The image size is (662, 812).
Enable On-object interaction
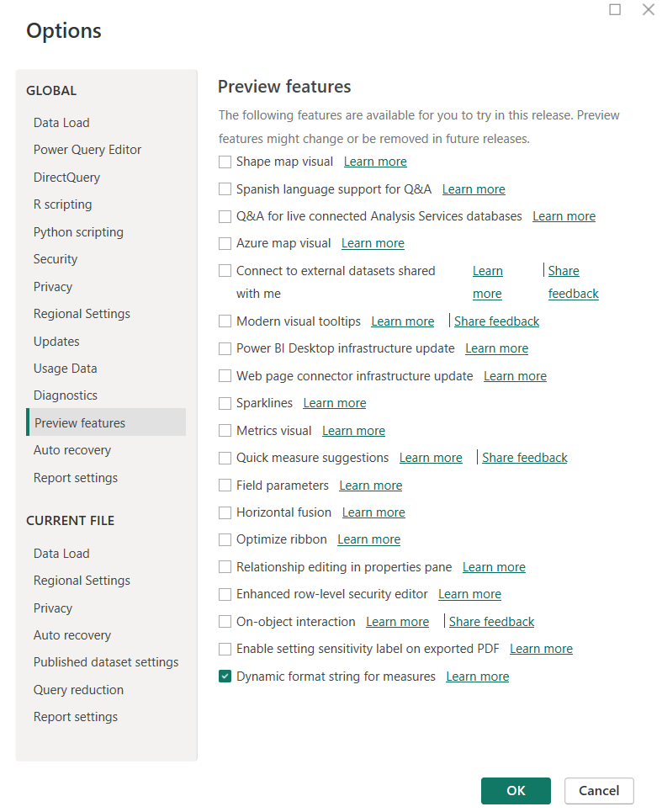[x=225, y=621]
